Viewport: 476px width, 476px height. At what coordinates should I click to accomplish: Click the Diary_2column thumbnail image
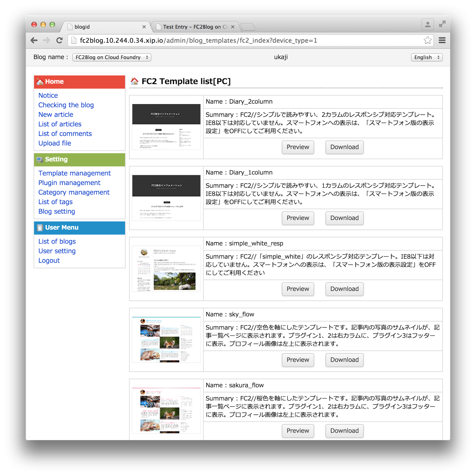tap(166, 127)
